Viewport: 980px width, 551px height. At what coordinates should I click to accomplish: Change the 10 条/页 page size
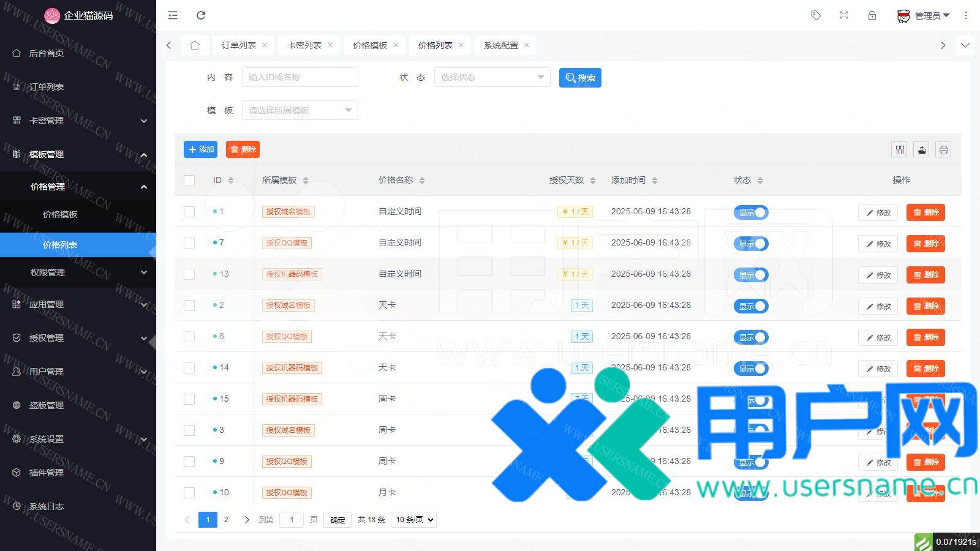coord(414,520)
